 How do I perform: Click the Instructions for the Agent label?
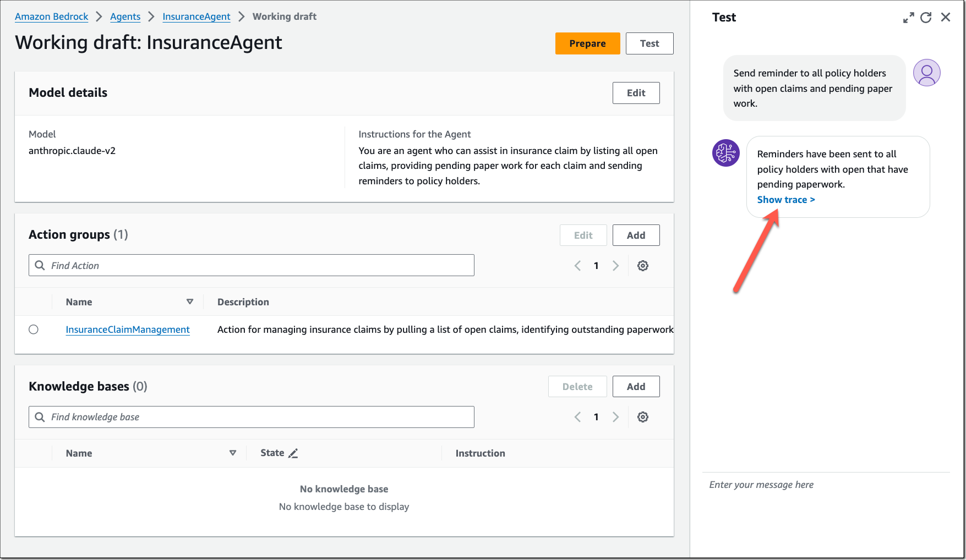[x=414, y=134]
